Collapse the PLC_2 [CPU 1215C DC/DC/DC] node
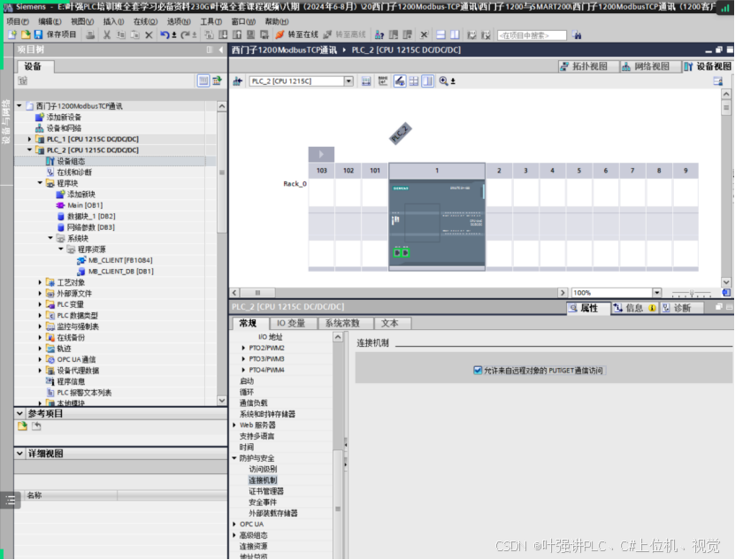The height and width of the screenshot is (560, 735). pos(29,150)
